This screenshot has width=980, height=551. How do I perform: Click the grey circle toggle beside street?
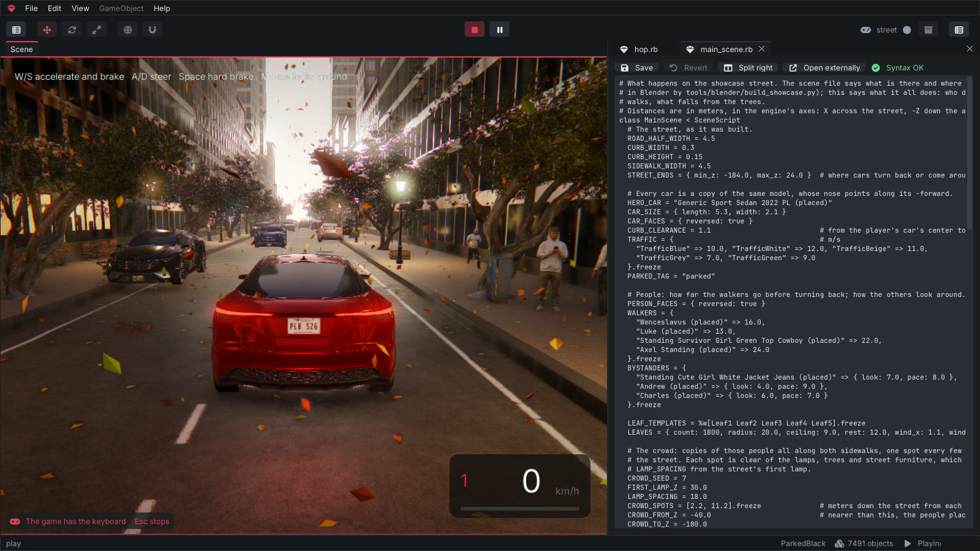pyautogui.click(x=907, y=30)
